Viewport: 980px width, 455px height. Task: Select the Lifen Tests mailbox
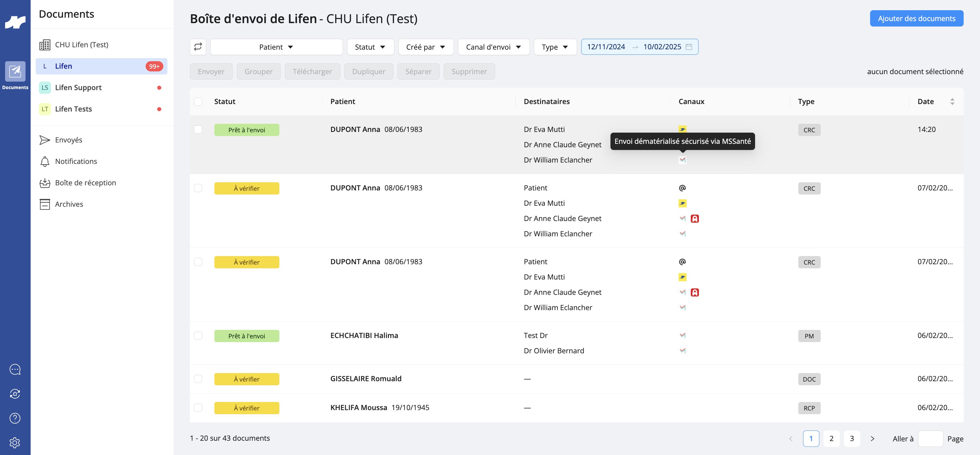click(101, 109)
